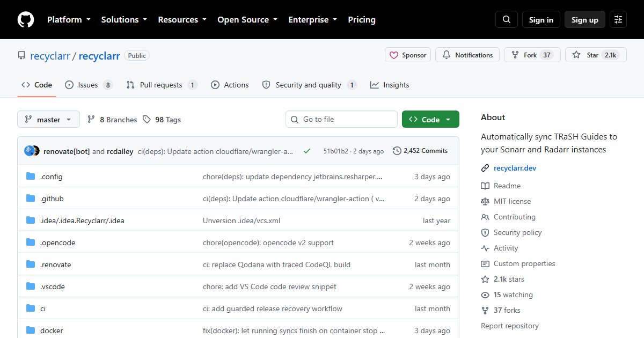The height and width of the screenshot is (338, 644).
Task: Click the commit history clock icon
Action: coord(397,151)
